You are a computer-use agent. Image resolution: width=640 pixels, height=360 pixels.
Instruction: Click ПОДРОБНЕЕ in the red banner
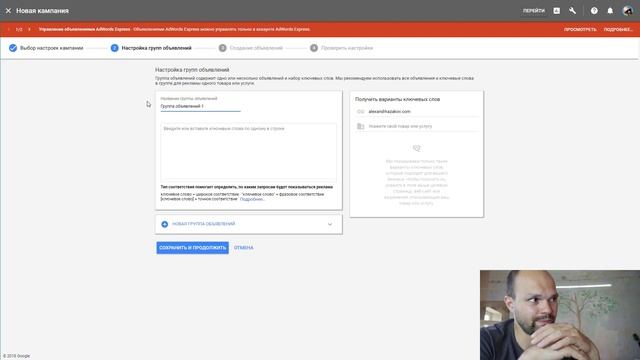point(618,29)
